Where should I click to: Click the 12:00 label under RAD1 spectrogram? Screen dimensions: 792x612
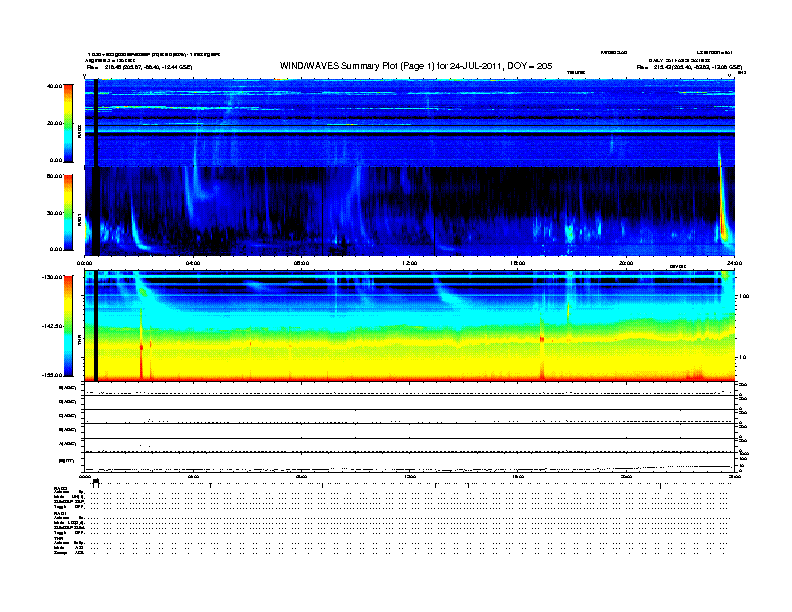pyautogui.click(x=409, y=263)
